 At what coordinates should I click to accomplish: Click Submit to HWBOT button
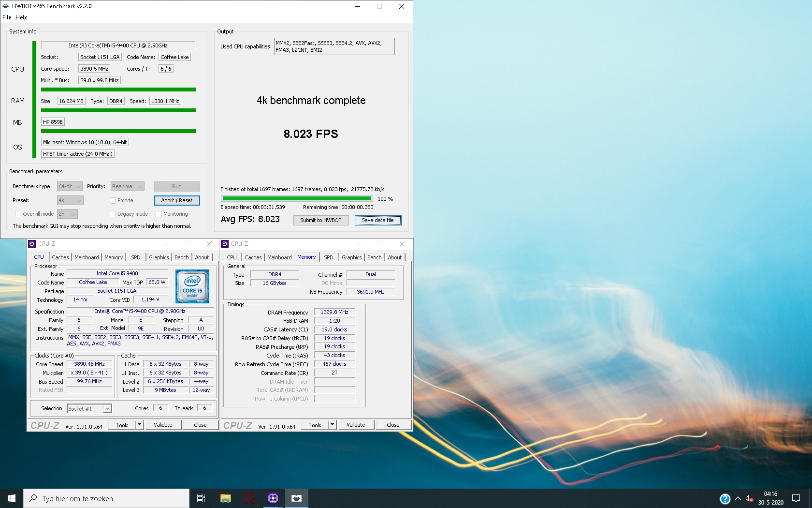(321, 220)
